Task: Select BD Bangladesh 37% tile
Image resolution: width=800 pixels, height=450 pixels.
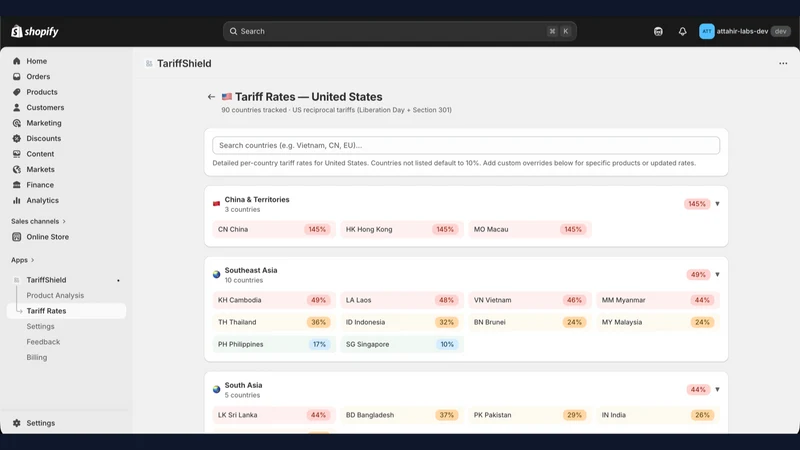Action: 402,415
